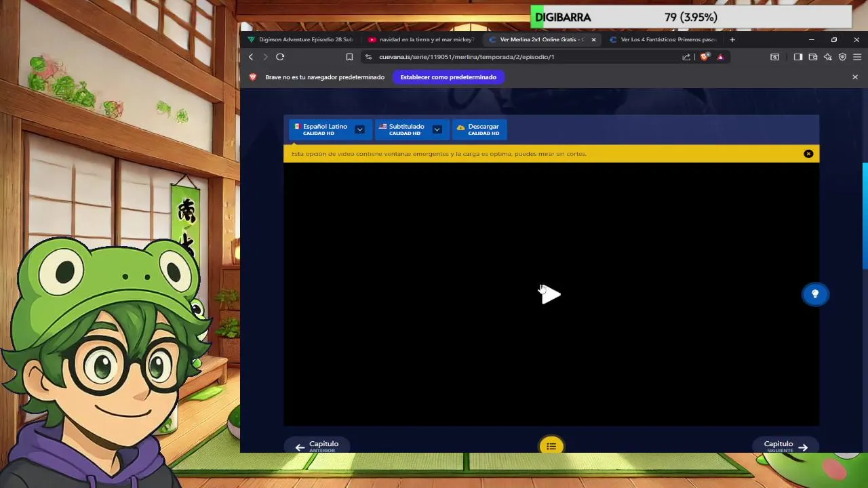
Task: Click the DIGIBARRA progress bar overlay
Action: click(690, 17)
